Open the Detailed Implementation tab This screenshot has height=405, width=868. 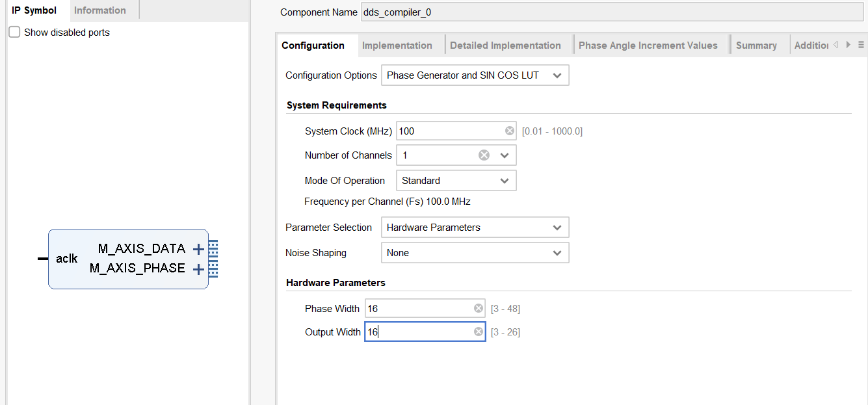click(505, 46)
